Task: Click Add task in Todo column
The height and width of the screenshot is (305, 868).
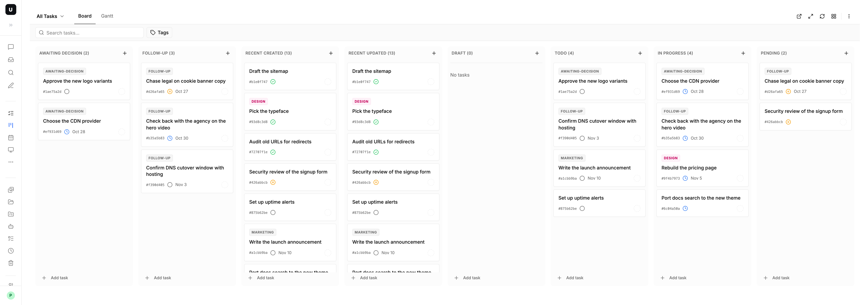Action: (570, 278)
